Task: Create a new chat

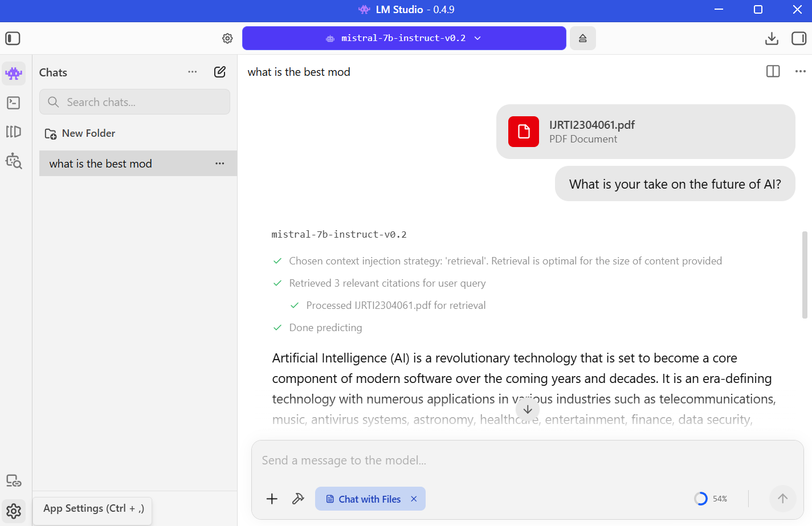Action: tap(220, 72)
